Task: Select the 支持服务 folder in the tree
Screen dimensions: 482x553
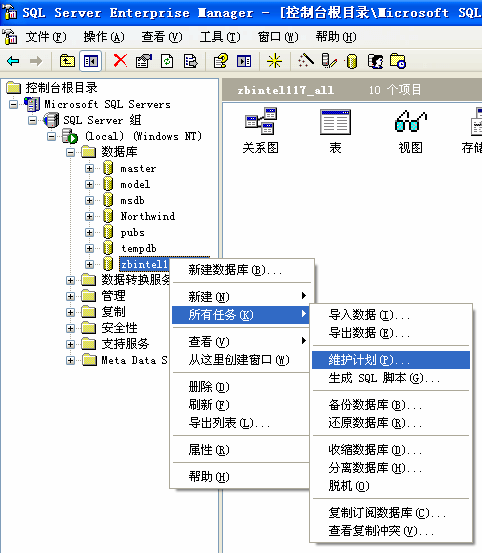Action: click(x=125, y=344)
